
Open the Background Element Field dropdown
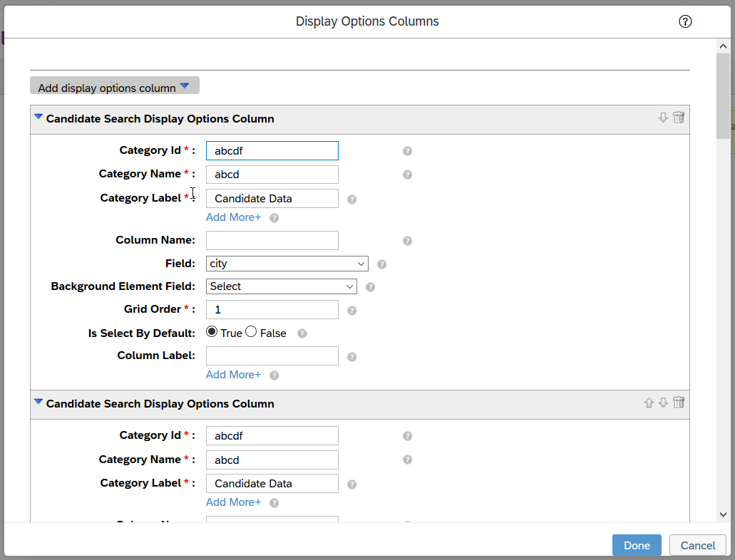(x=282, y=286)
